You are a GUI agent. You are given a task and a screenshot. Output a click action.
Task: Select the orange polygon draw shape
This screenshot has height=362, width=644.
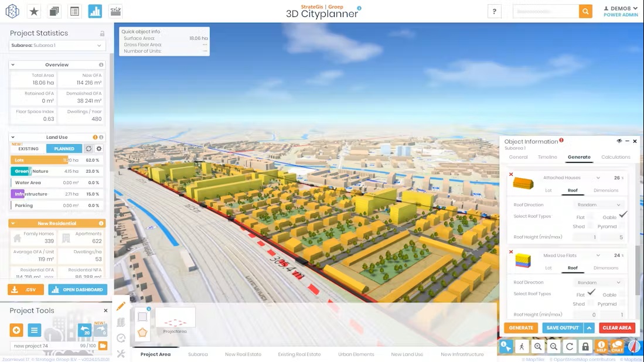point(142,333)
